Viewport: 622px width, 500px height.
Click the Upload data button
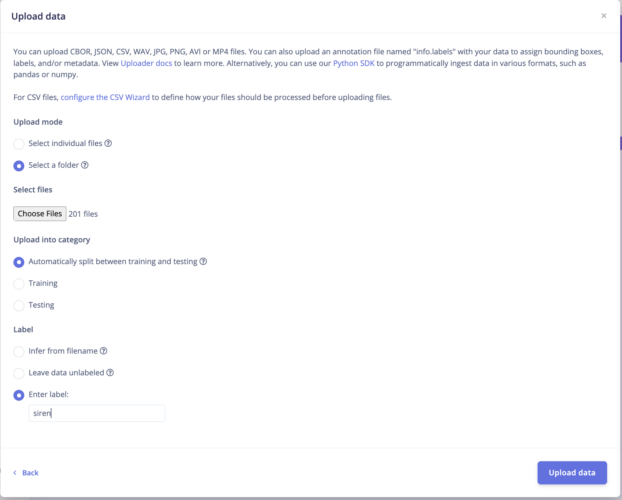click(572, 472)
